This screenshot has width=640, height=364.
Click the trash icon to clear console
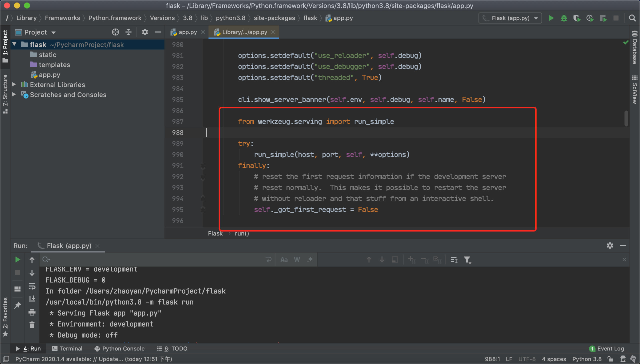pyautogui.click(x=32, y=325)
